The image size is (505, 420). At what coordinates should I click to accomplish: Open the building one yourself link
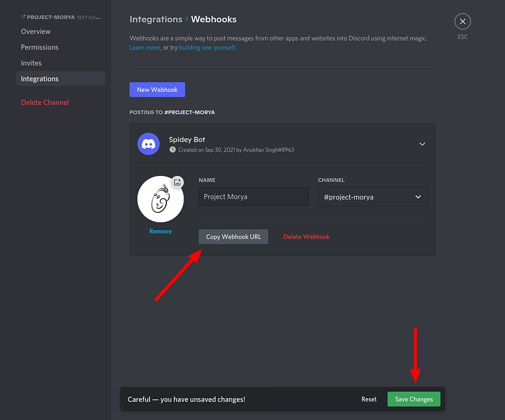point(207,48)
